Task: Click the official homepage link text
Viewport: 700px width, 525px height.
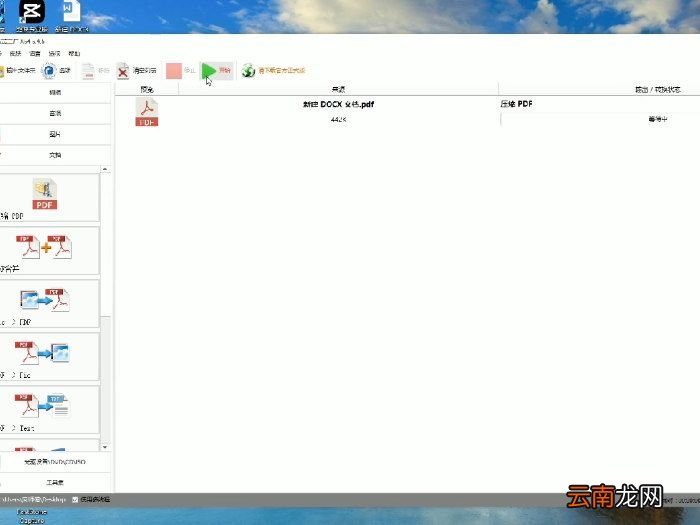Action: coord(282,71)
